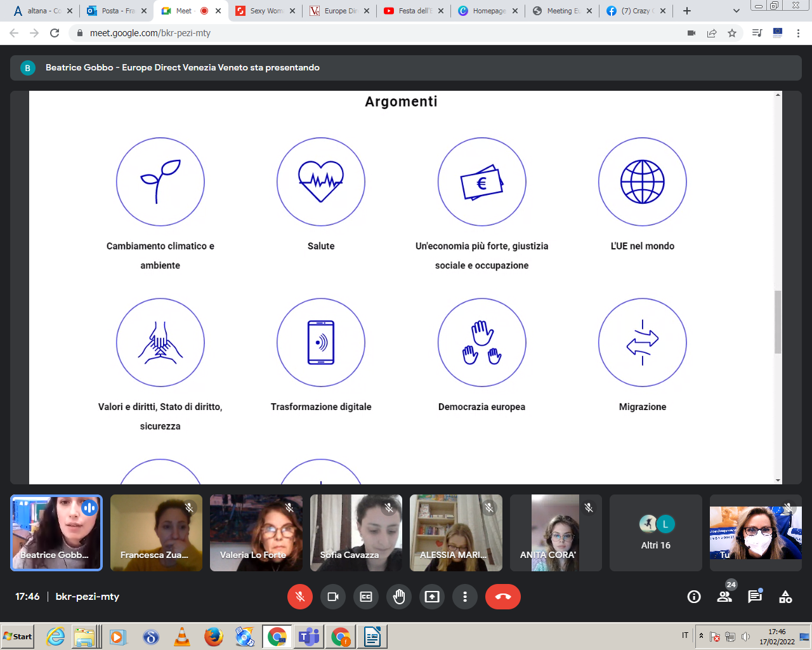The width and height of the screenshot is (812, 650).
Task: Open Chrome's three-dot menu
Action: coord(798,33)
